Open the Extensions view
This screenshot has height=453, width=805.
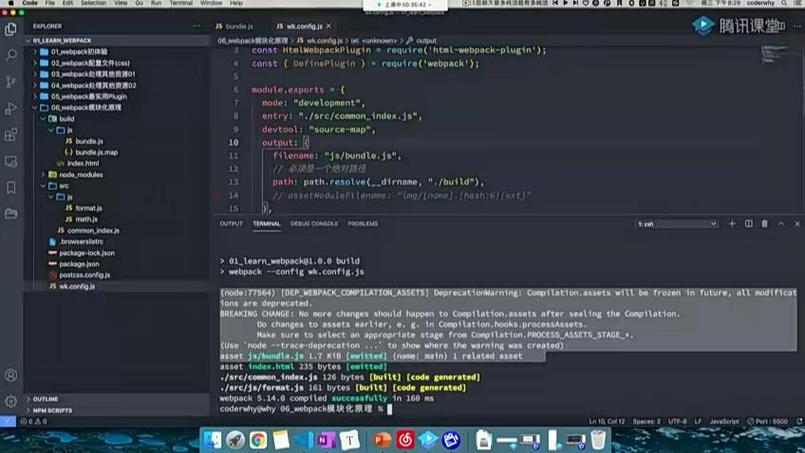click(11, 135)
